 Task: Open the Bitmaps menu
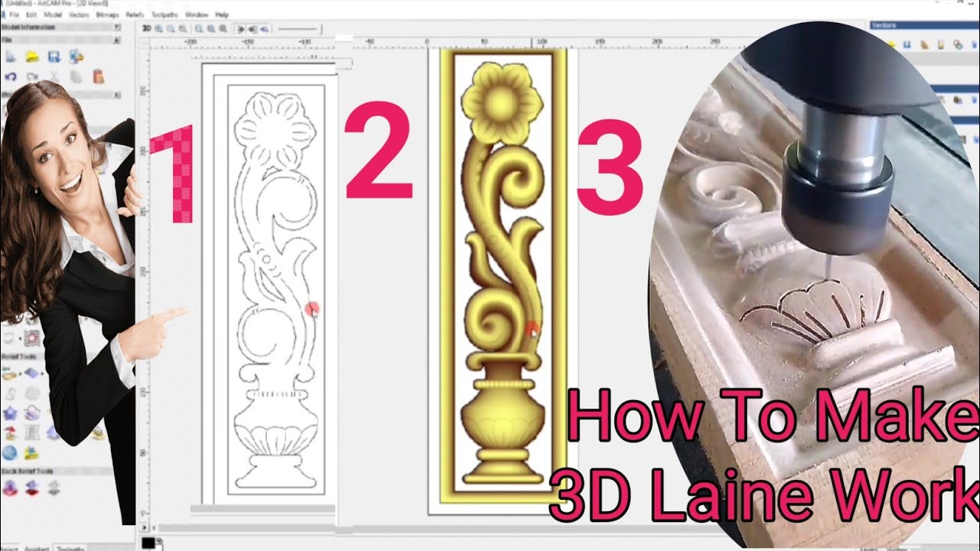coord(107,15)
